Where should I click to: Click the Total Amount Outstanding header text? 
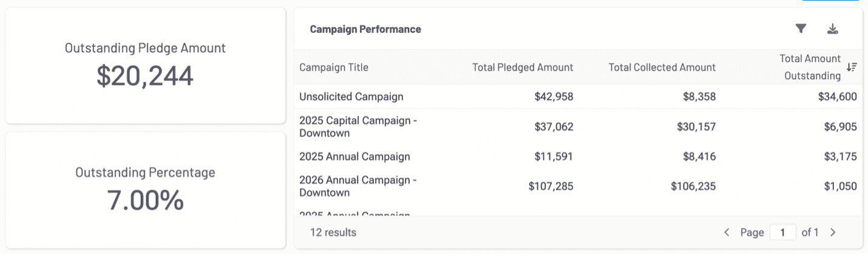[x=810, y=67]
